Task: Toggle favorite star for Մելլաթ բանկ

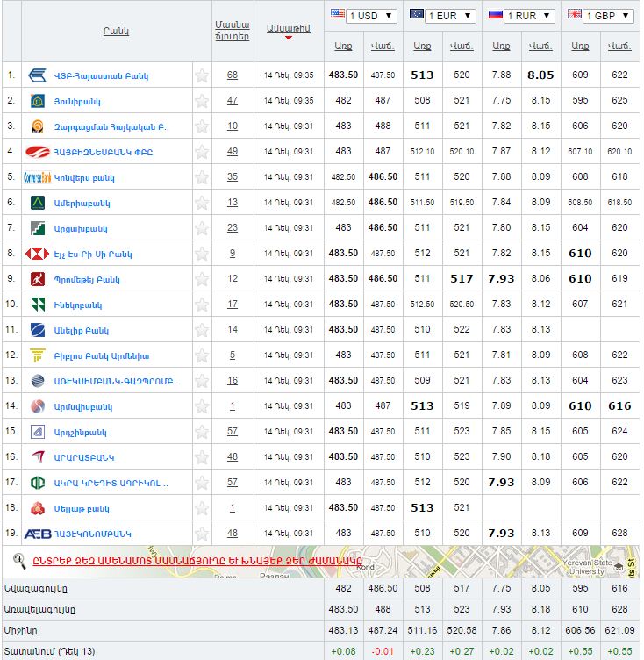Action: pyautogui.click(x=202, y=508)
